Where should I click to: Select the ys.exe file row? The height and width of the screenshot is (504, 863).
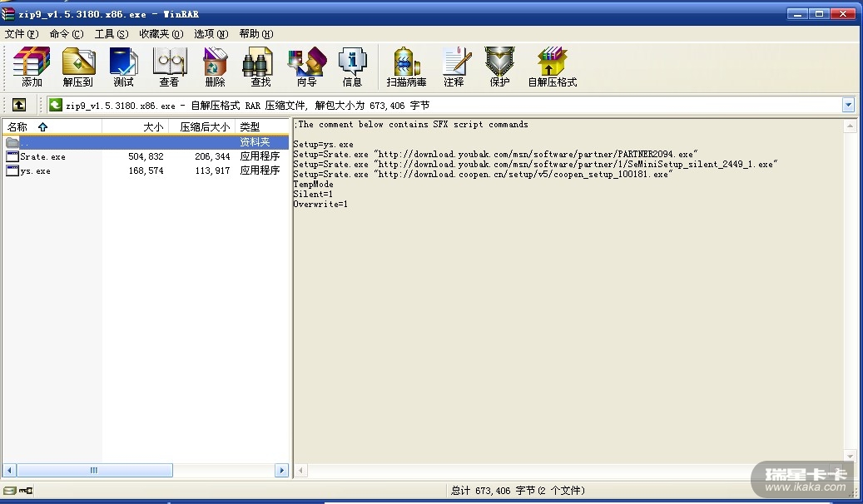[146, 170]
